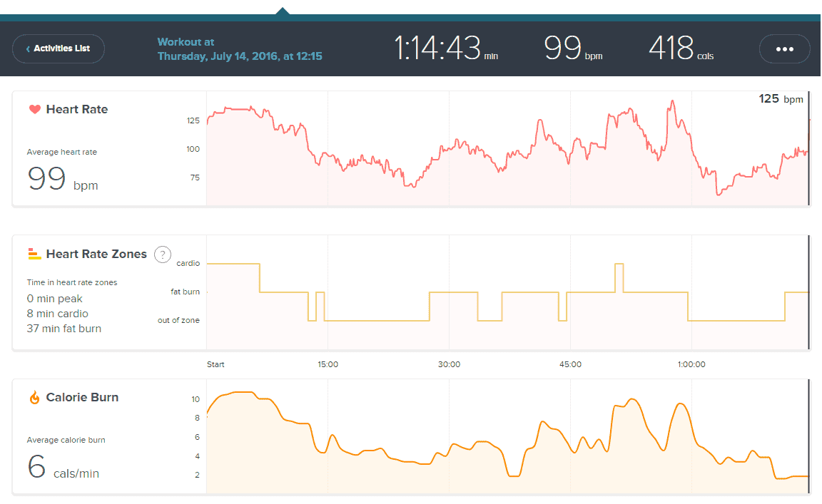Open the three-dot more options menu
This screenshot has width=822, height=504.
[x=784, y=49]
